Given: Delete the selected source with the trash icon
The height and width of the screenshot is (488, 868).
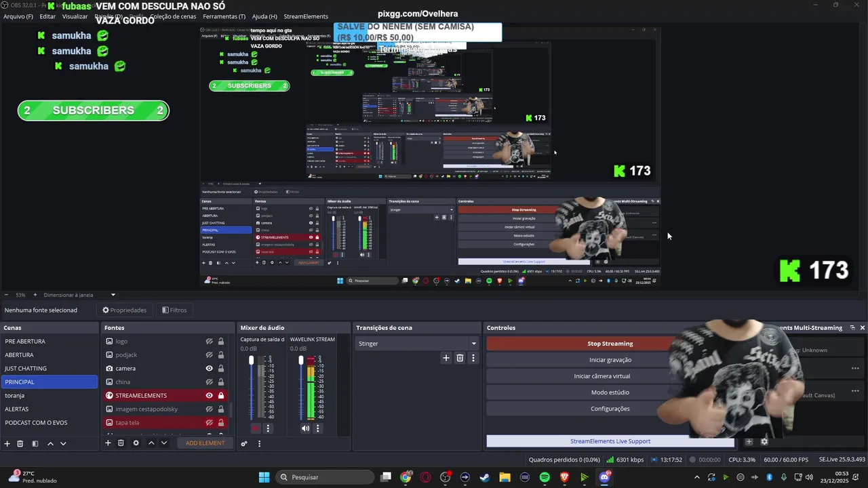Looking at the screenshot, I should click(121, 443).
